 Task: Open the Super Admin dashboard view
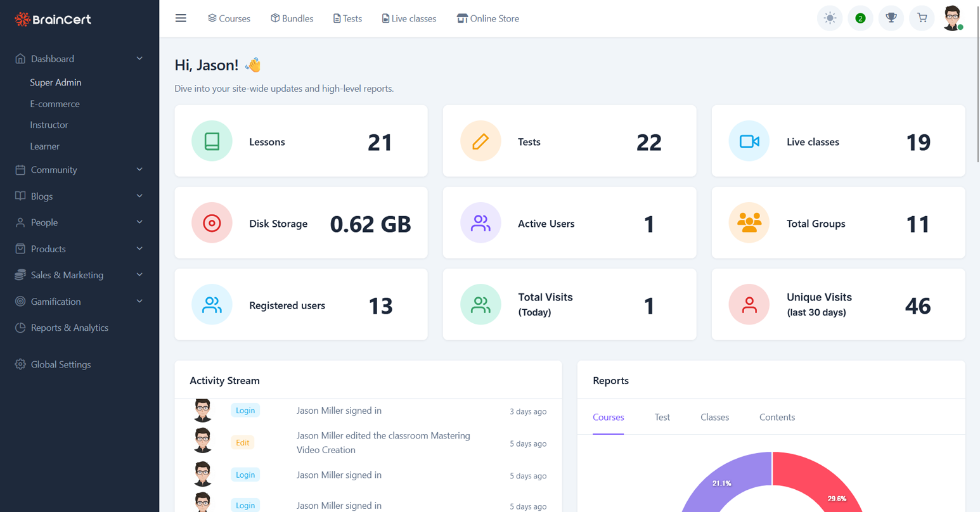pyautogui.click(x=55, y=82)
